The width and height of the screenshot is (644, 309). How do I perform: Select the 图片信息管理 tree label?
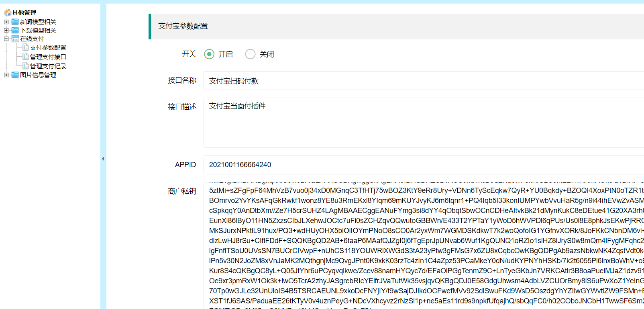[x=38, y=75]
